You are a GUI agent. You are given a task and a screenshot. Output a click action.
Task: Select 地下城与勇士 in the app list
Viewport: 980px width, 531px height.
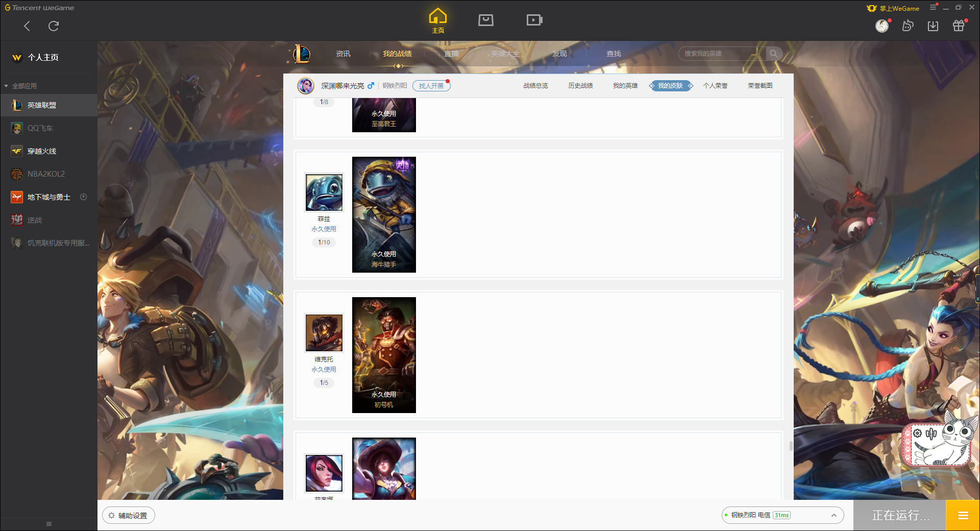pyautogui.click(x=48, y=197)
